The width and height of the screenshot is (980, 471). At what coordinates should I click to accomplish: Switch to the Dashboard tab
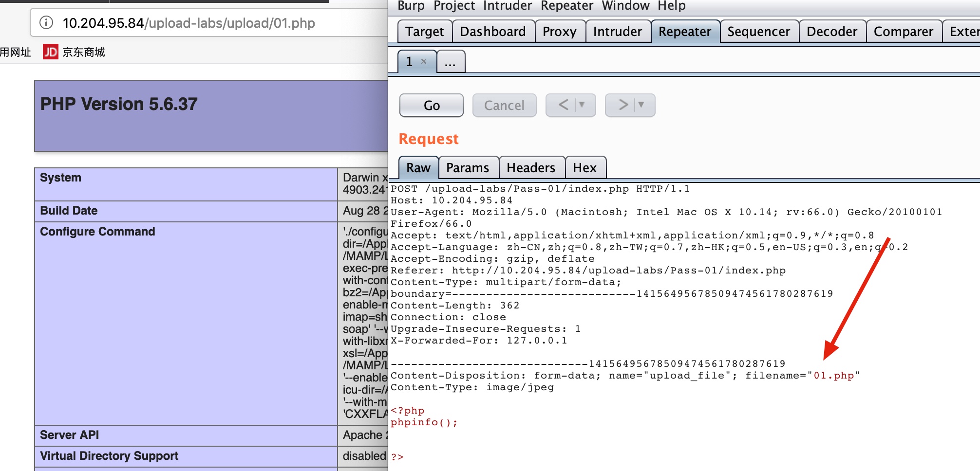click(x=493, y=32)
